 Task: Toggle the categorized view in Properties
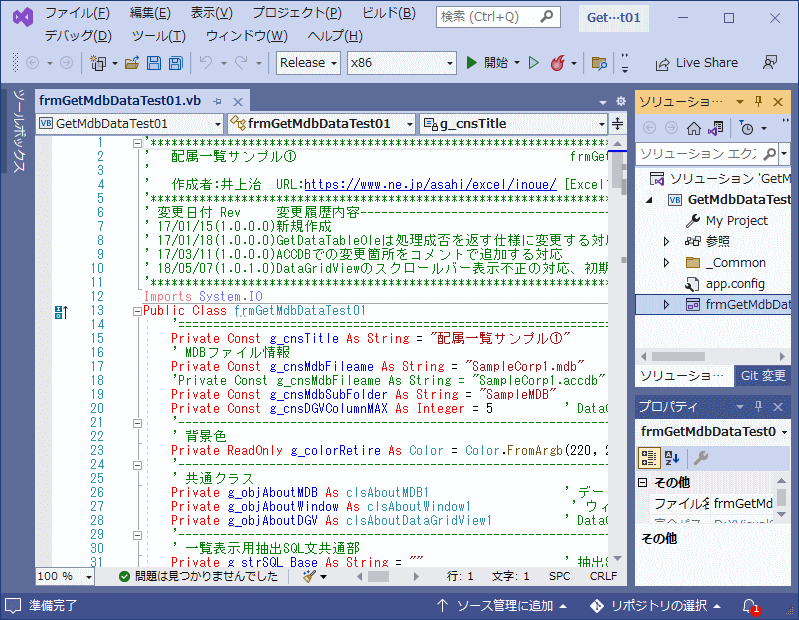[650, 457]
